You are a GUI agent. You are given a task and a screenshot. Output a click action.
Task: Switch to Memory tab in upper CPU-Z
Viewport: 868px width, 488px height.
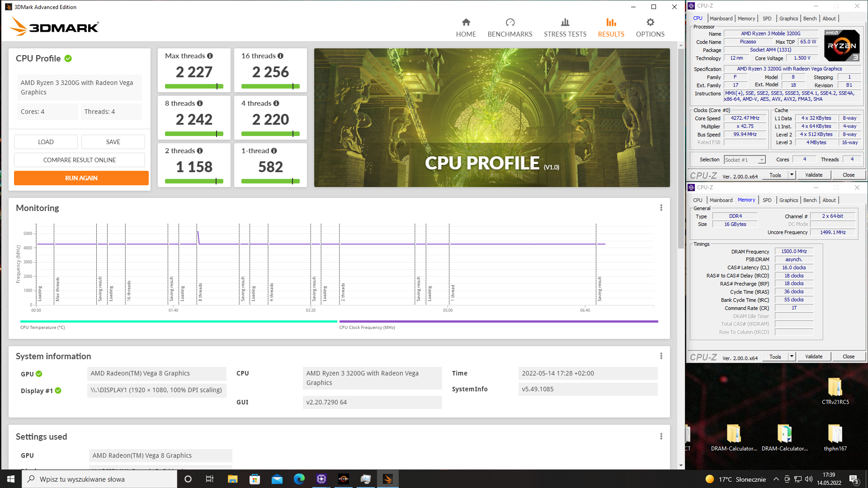click(746, 19)
